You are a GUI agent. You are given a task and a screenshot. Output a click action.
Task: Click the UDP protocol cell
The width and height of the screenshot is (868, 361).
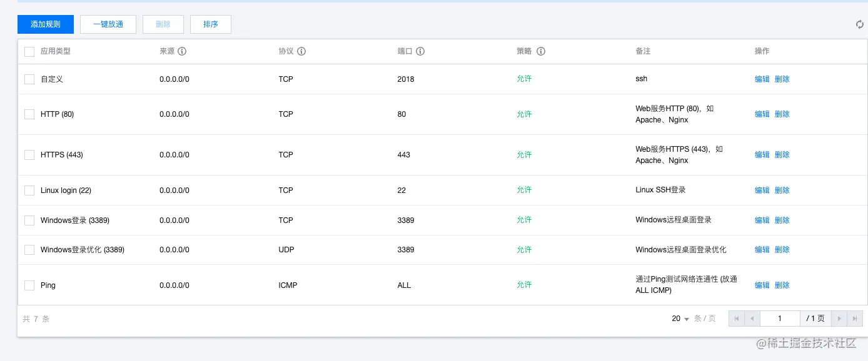click(x=286, y=250)
